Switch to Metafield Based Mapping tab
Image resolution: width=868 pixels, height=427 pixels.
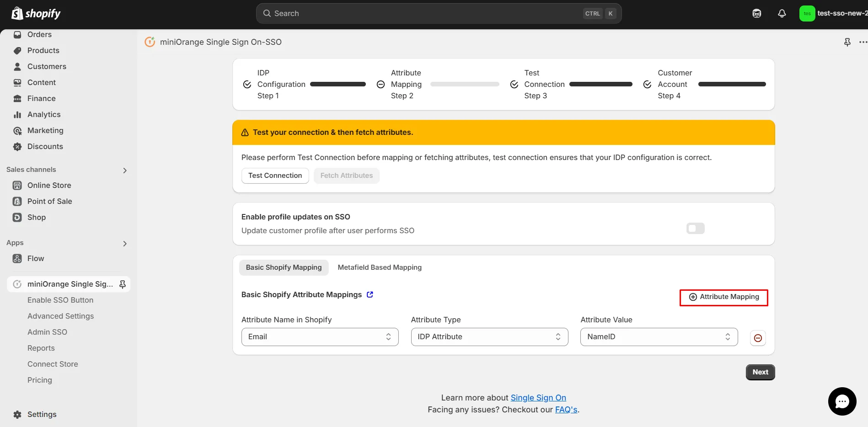point(380,267)
